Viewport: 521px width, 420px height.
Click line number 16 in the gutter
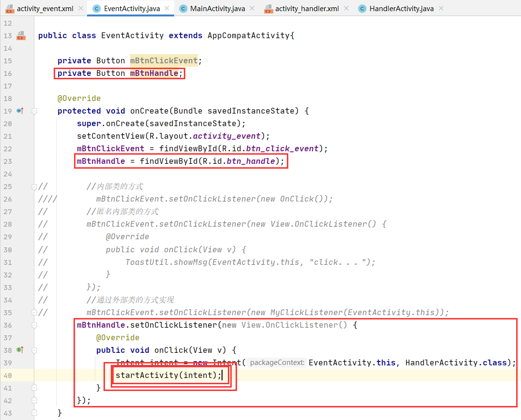[x=8, y=73]
